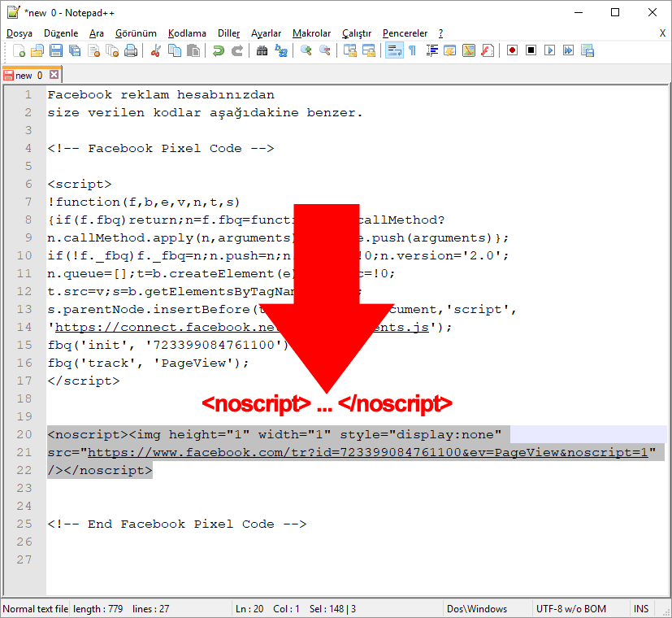
Task: Click the Print toolbar icon
Action: [x=131, y=51]
